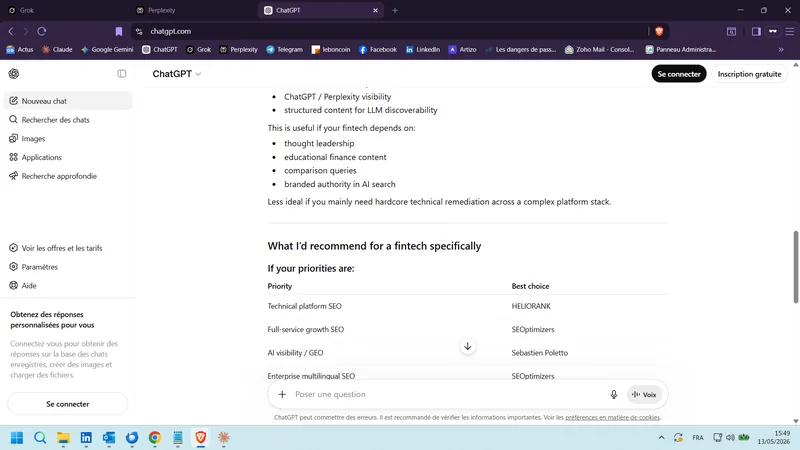The image size is (800, 450).
Task: Click the black Se connecter header button
Action: [x=679, y=74]
